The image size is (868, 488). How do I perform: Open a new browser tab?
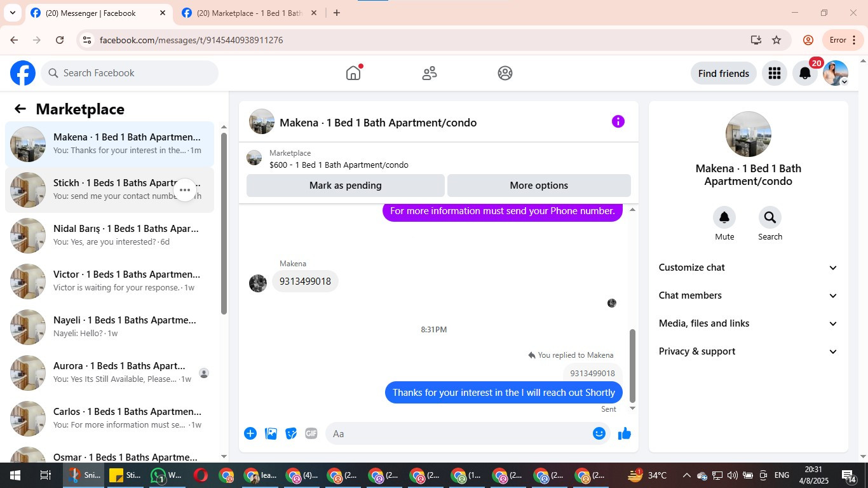pos(337,13)
